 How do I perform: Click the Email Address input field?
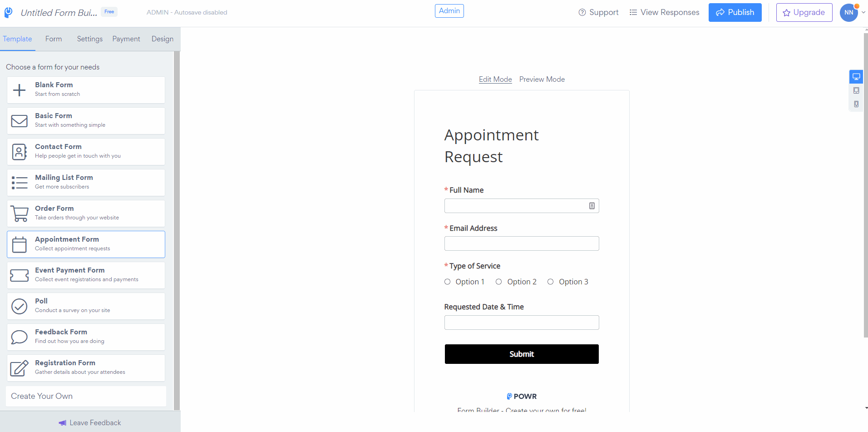(522, 243)
